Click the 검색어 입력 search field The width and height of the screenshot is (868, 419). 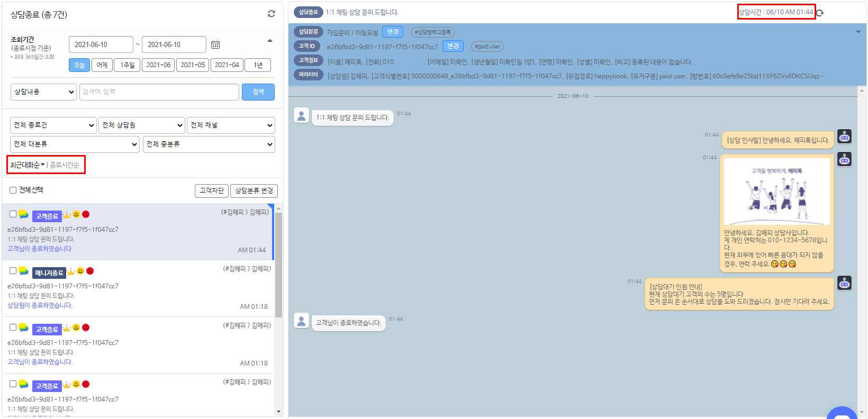point(159,92)
